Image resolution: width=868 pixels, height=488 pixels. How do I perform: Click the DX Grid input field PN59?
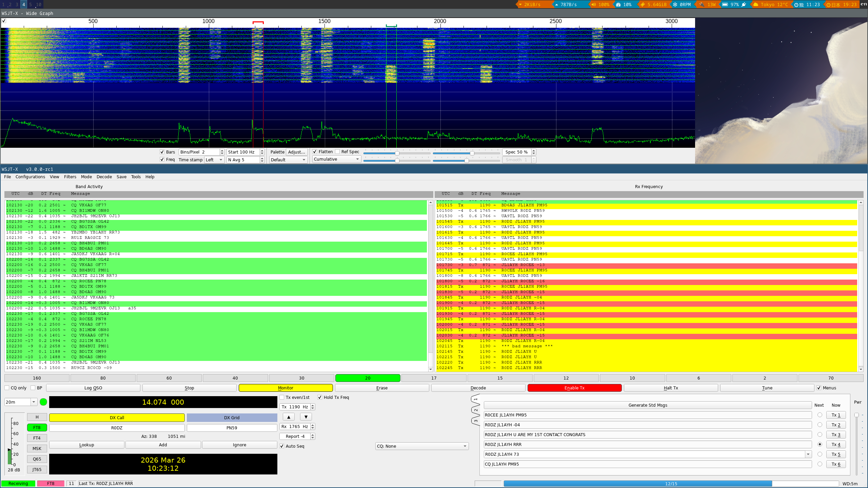pos(232,428)
